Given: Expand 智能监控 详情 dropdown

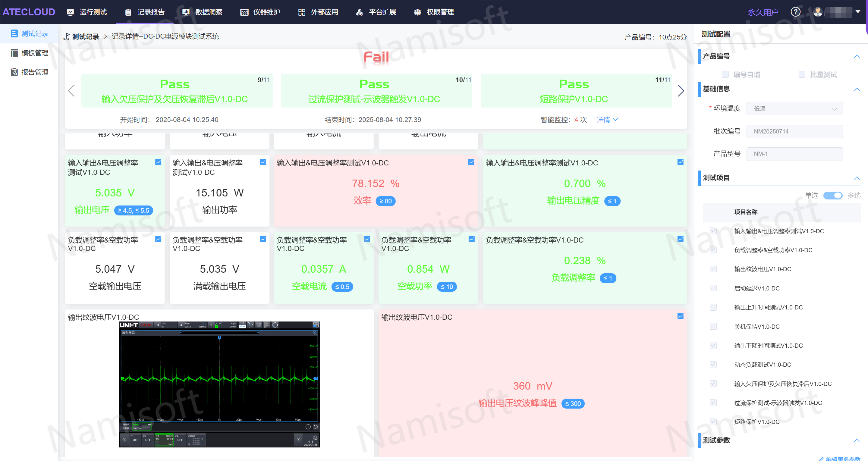Looking at the screenshot, I should [607, 120].
